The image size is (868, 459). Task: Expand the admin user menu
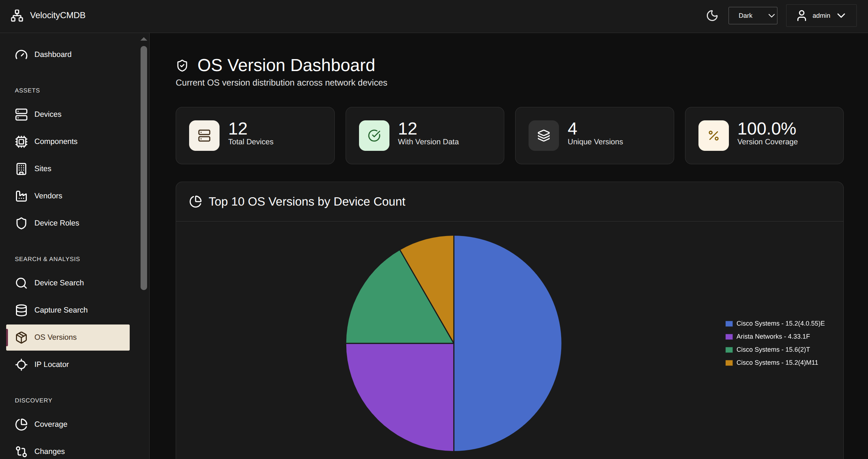click(821, 16)
